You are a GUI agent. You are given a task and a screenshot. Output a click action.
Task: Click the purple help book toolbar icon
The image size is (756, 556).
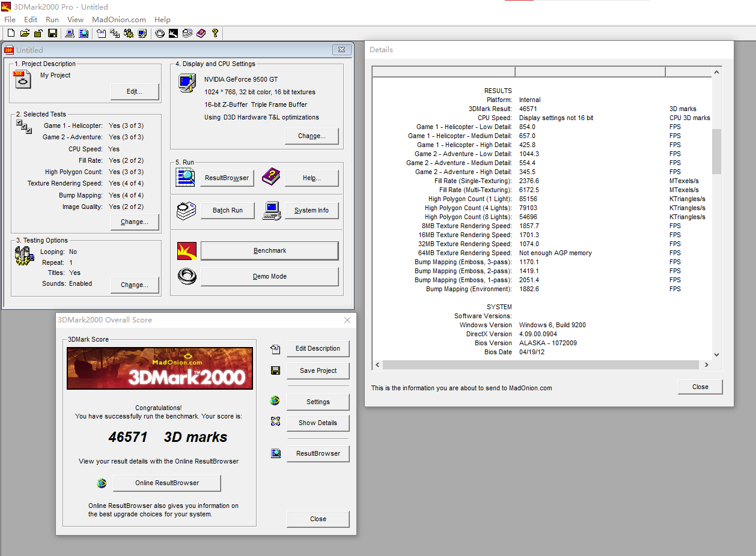[201, 34]
